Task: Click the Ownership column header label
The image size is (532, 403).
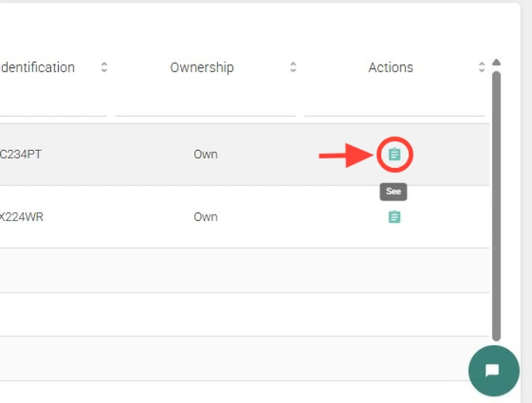Action: [202, 68]
